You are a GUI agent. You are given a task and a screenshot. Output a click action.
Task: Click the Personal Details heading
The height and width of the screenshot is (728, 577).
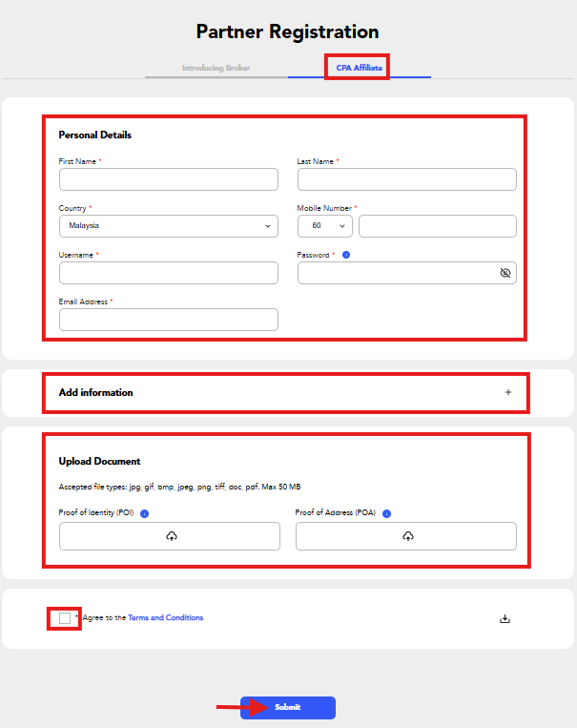point(95,135)
